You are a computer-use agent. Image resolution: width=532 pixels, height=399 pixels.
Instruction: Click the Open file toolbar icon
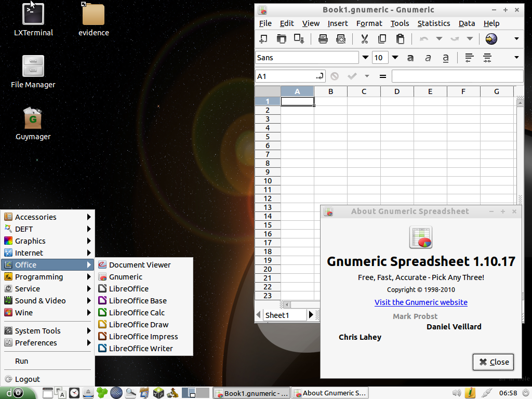point(281,39)
